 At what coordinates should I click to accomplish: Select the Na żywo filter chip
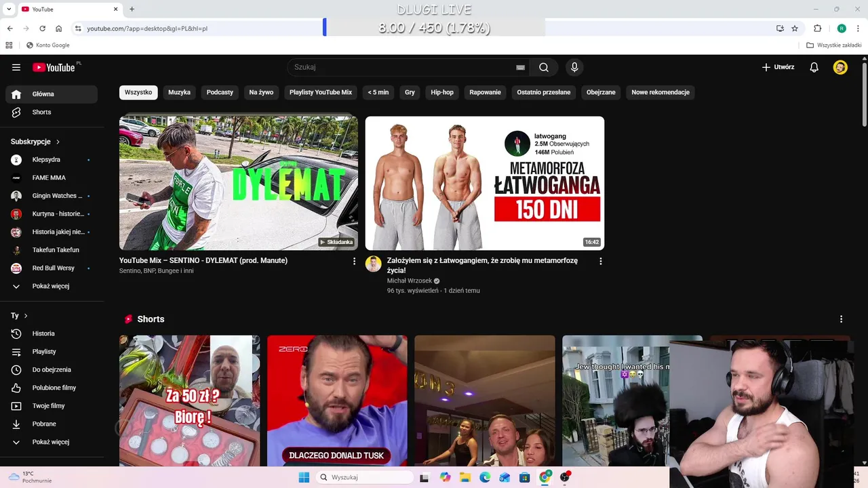[261, 92]
